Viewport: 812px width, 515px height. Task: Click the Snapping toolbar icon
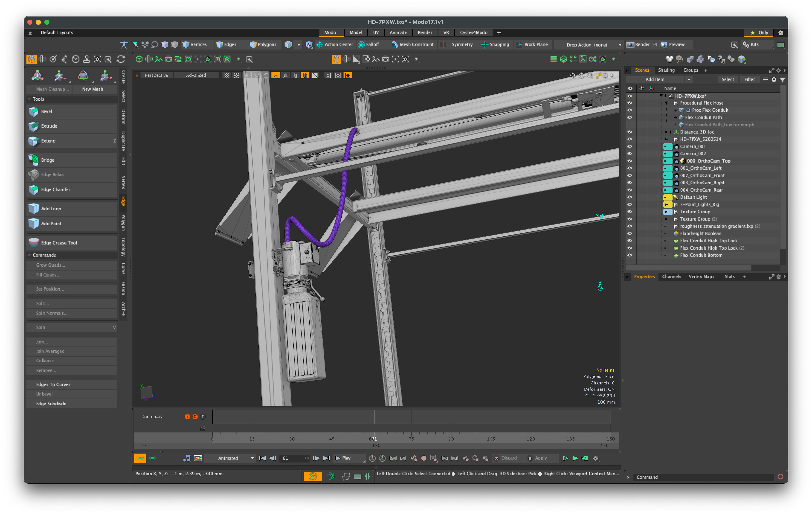[484, 45]
